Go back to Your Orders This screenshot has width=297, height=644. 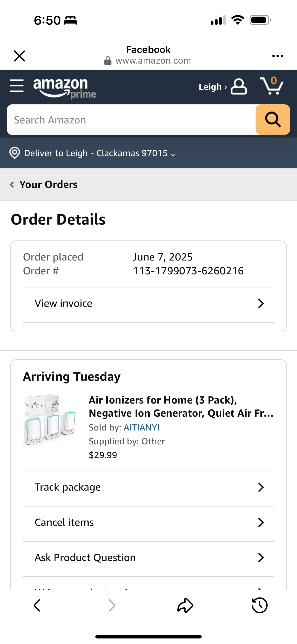coord(44,184)
